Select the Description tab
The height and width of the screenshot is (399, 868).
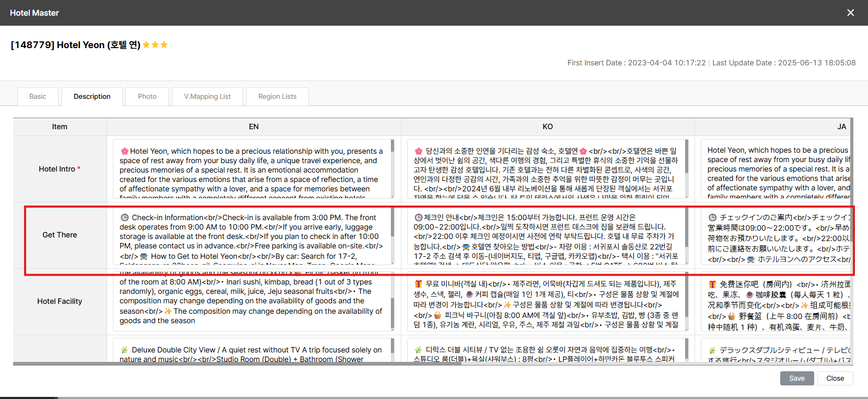(92, 97)
